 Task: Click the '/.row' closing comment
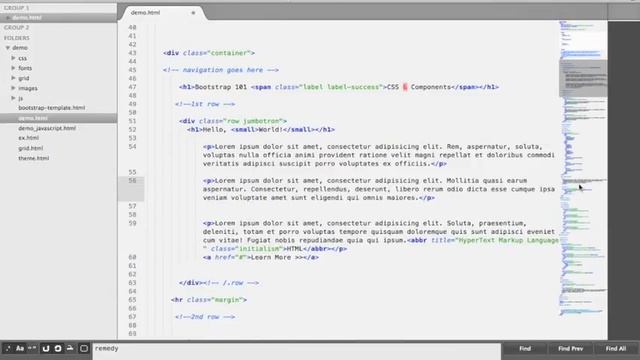(x=231, y=283)
